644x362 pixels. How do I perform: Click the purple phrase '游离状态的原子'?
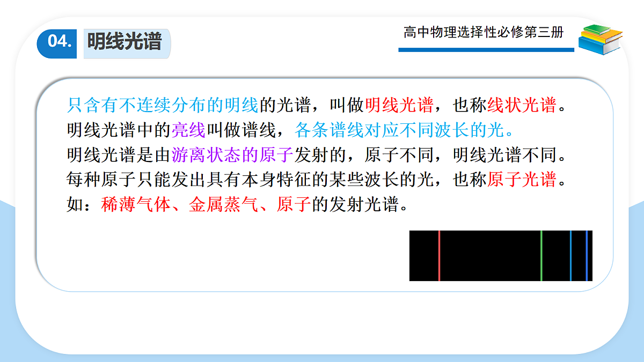(232, 155)
